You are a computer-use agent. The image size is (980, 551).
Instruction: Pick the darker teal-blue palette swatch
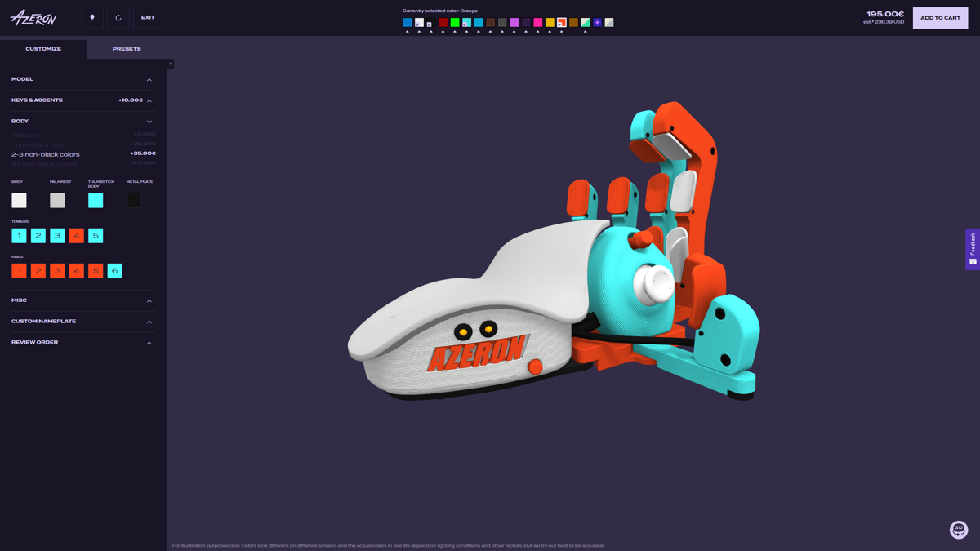tap(479, 23)
